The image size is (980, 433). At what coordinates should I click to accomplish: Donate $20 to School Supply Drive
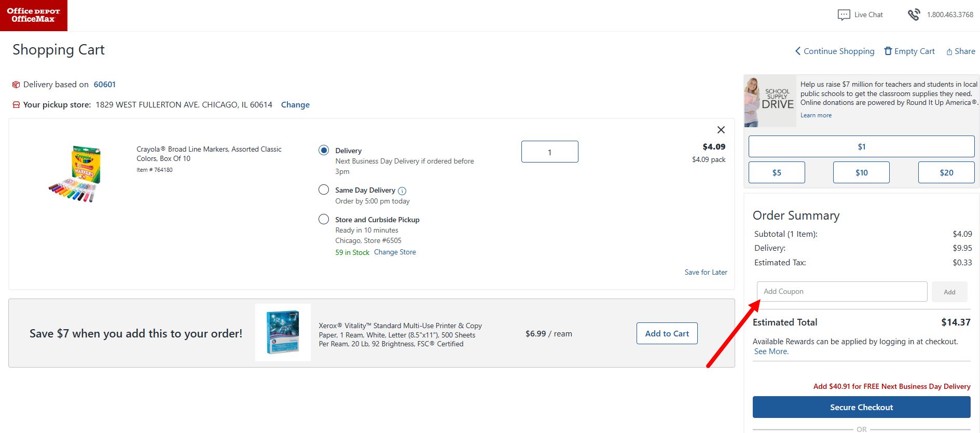946,172
